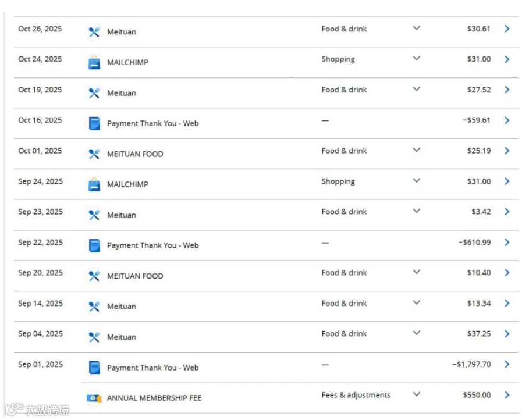Open details arrow for the $37.25 transaction
This screenshot has height=420, width=529.
click(507, 334)
